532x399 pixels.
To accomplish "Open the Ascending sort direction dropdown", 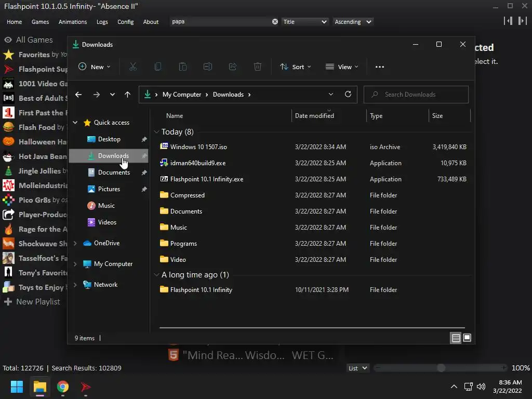I will coord(353,22).
